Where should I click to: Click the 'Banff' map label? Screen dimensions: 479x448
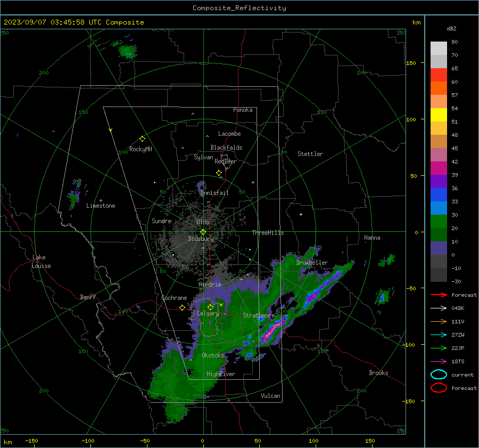[88, 297]
